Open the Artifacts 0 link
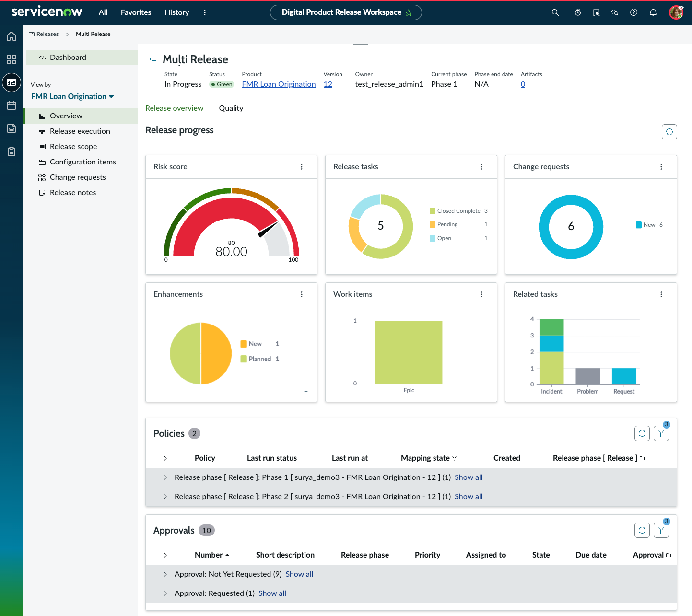Screen dimensions: 692x616 [523, 84]
